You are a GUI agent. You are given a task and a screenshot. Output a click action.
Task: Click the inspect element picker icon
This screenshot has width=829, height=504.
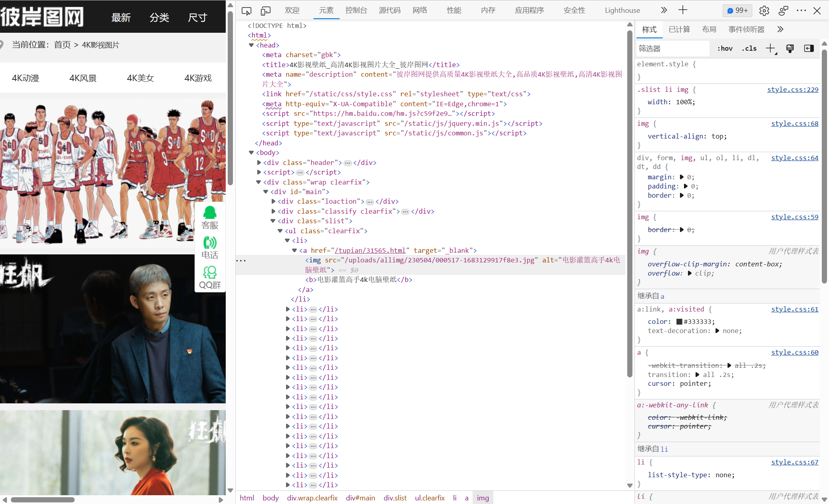coord(247,11)
